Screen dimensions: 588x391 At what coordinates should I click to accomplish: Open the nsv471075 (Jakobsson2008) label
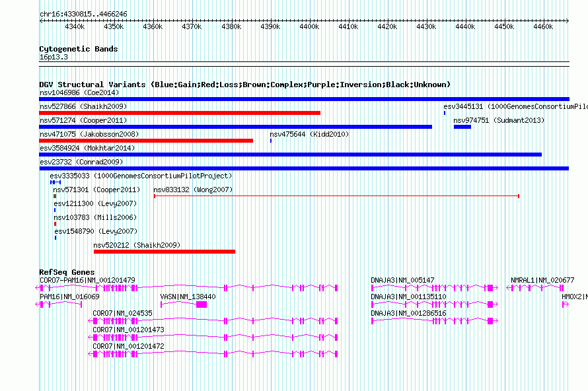pos(89,134)
